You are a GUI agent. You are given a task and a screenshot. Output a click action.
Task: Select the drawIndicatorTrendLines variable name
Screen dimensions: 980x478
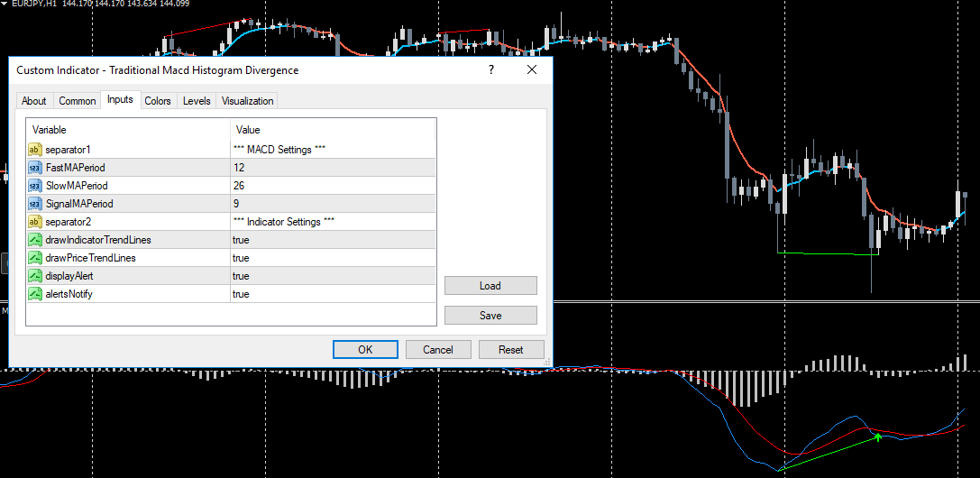click(98, 240)
